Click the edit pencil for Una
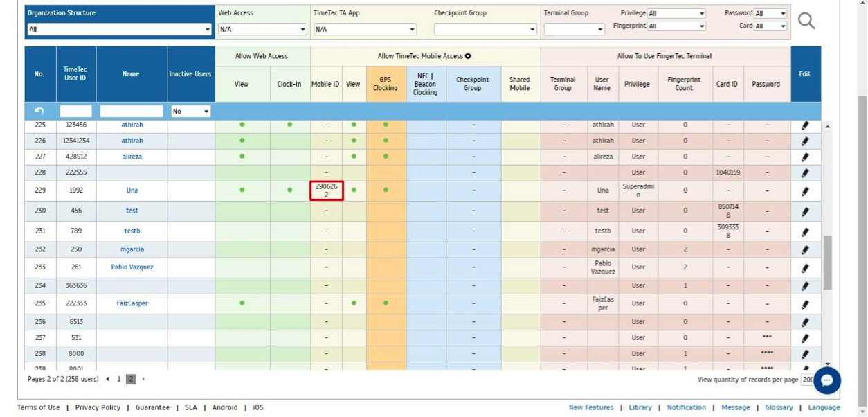Screen dimensions: 868x417 coord(805,190)
